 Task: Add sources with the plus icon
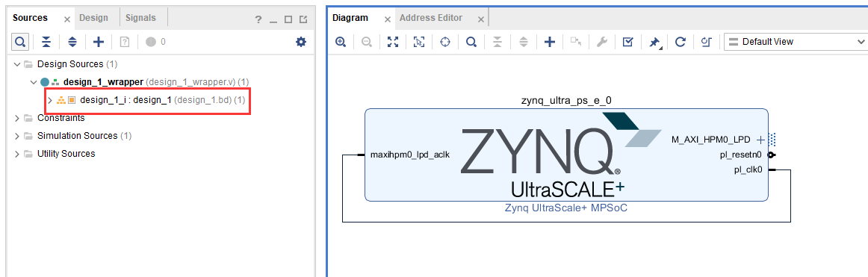[99, 42]
